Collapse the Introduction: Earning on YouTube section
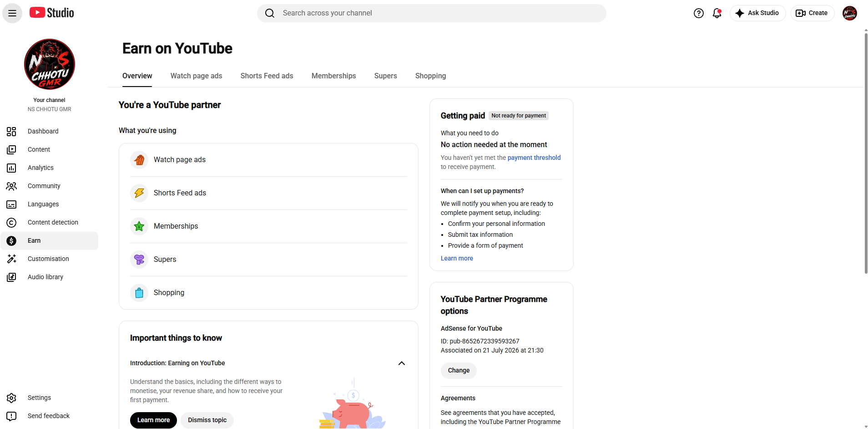Image resolution: width=868 pixels, height=429 pixels. (402, 363)
